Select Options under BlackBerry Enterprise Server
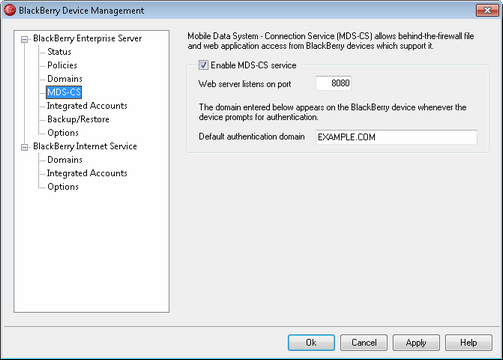 pos(63,133)
